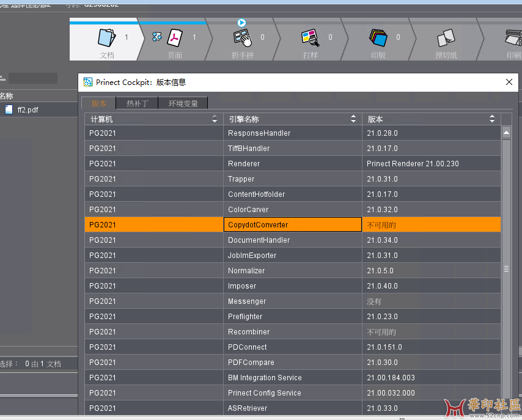
Task: Click the vertical scrollbar thumb grip
Action: click(506, 269)
